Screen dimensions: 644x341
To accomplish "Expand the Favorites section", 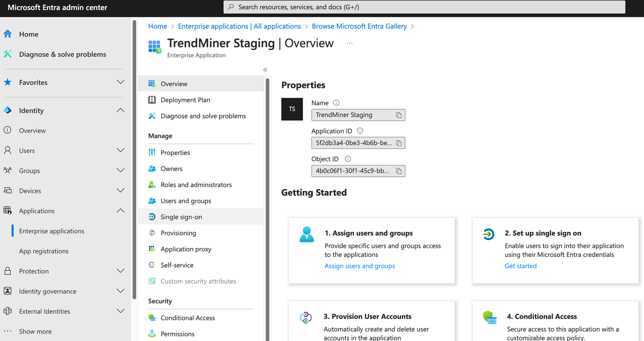I will tap(120, 82).
